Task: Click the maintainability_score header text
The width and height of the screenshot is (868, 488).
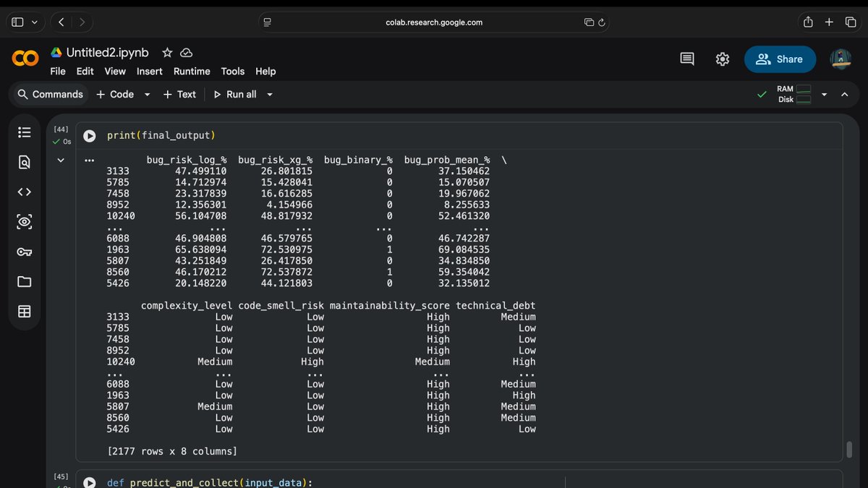Action: coord(390,306)
